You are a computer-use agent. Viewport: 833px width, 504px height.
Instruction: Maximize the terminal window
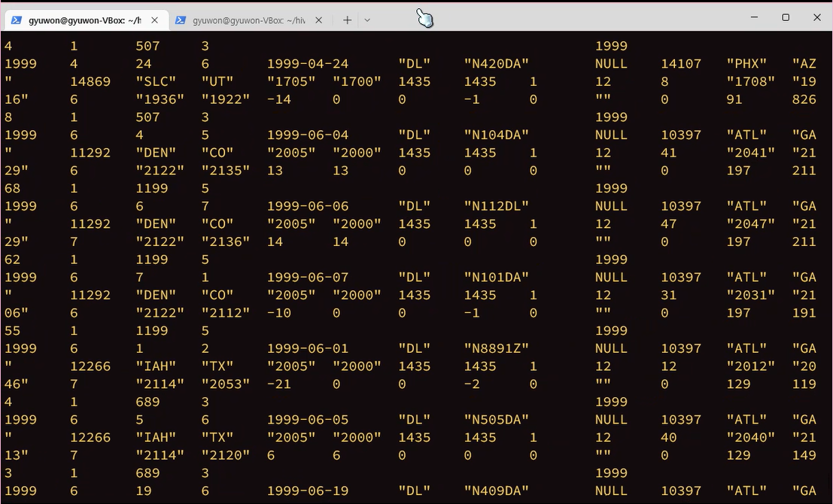pyautogui.click(x=786, y=17)
